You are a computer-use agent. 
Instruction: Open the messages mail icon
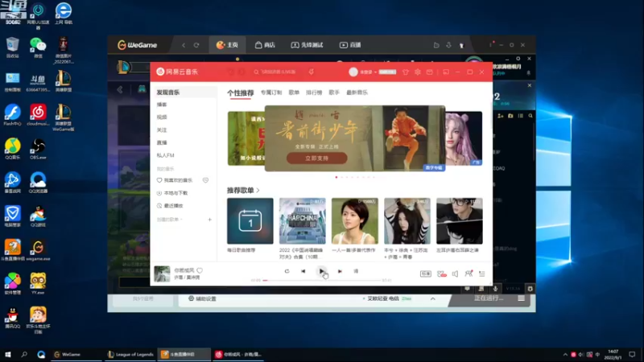click(x=430, y=72)
